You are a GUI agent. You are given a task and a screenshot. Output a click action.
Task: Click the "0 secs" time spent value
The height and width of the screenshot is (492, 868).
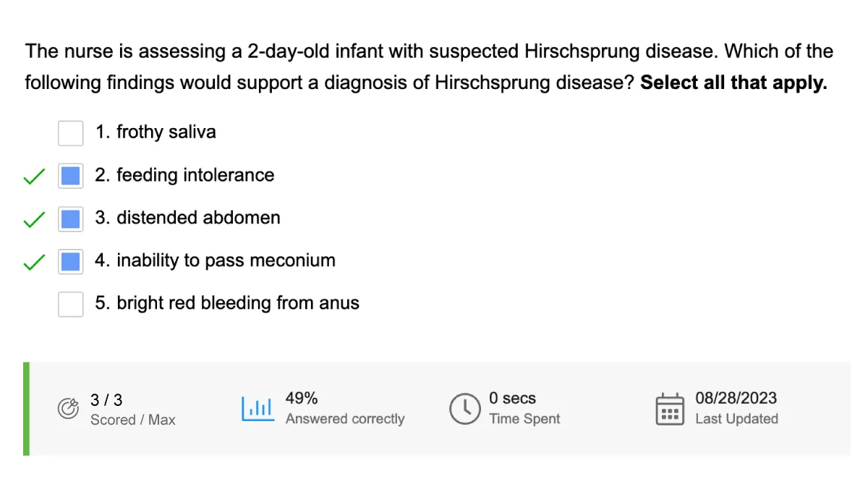tap(512, 398)
